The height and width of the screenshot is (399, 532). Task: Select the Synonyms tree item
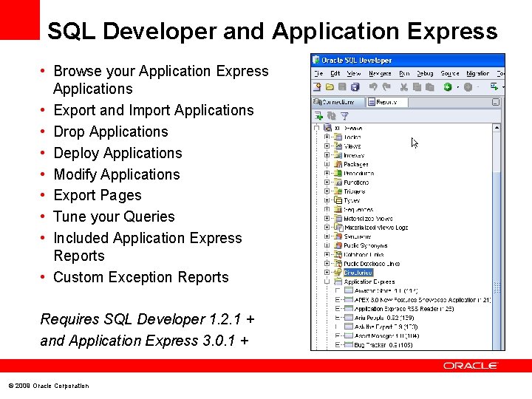pos(358,236)
